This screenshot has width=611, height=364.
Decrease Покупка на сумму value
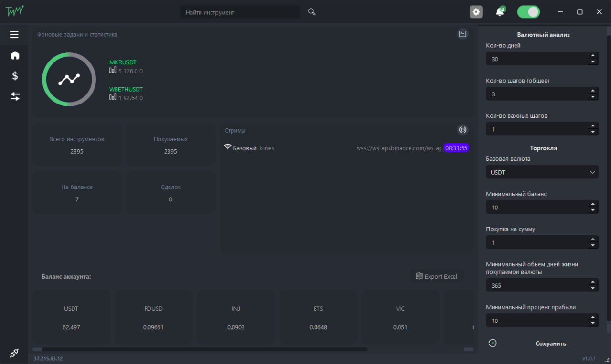click(x=593, y=246)
